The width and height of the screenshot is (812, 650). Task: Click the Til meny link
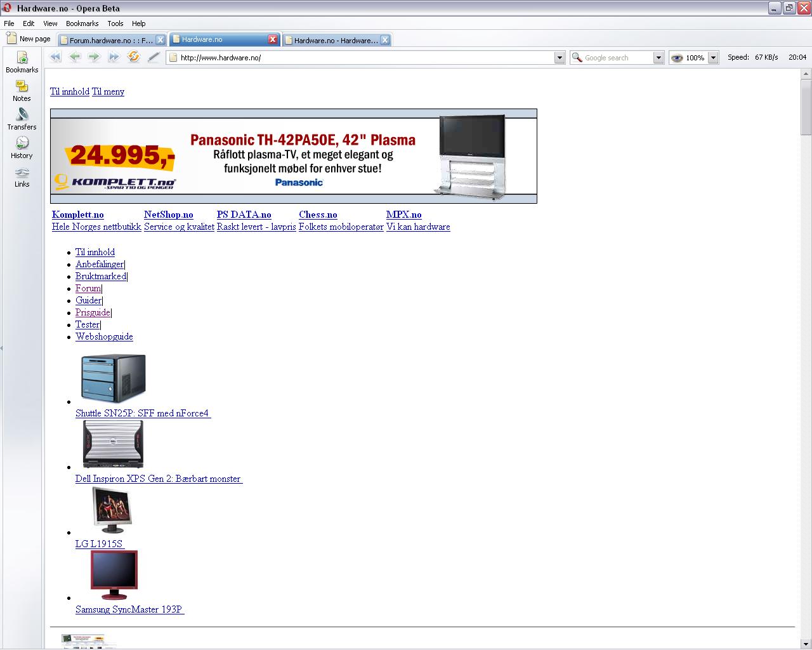click(108, 91)
